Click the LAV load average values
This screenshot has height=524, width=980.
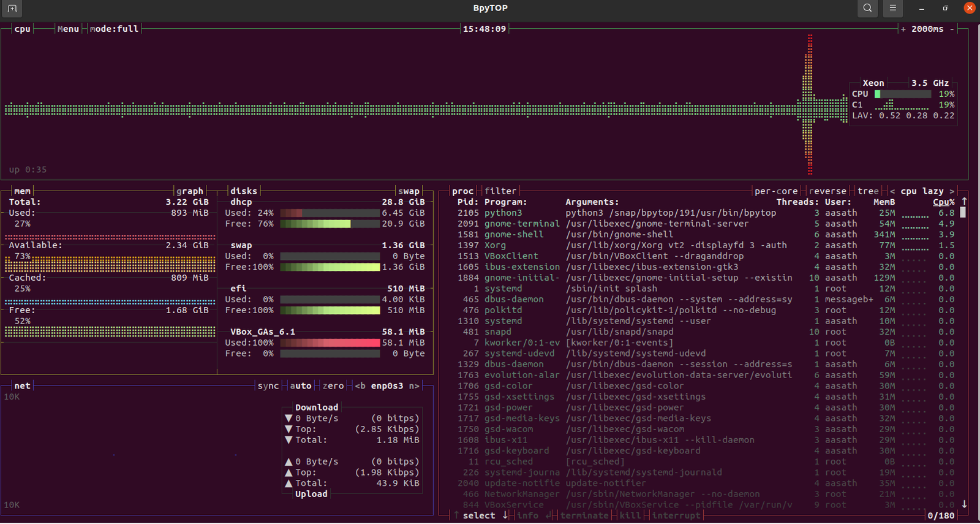tap(916, 115)
